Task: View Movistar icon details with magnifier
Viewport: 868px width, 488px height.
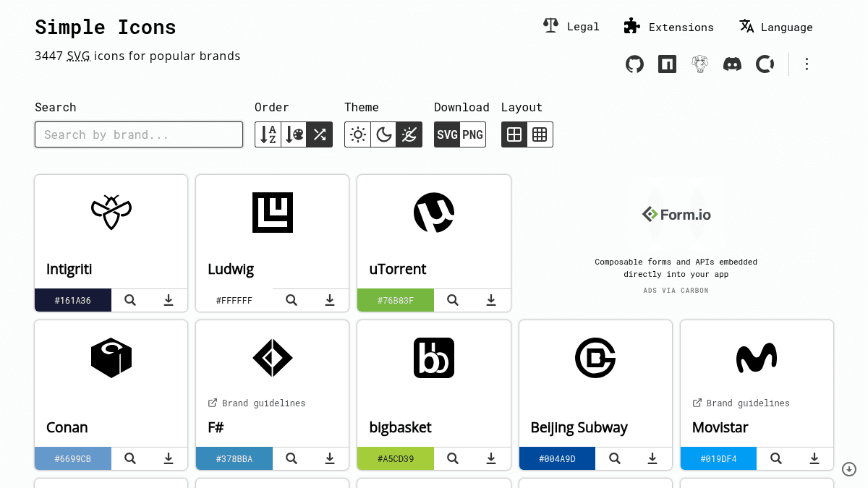Action: click(775, 458)
